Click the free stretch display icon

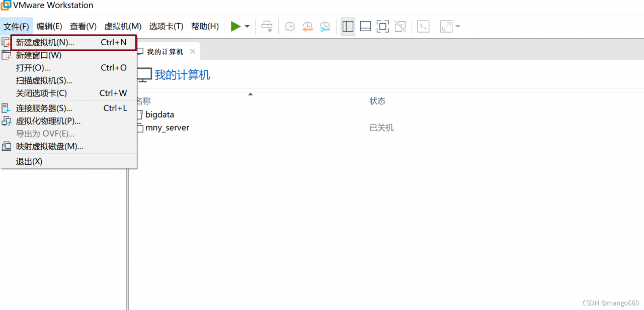point(445,26)
